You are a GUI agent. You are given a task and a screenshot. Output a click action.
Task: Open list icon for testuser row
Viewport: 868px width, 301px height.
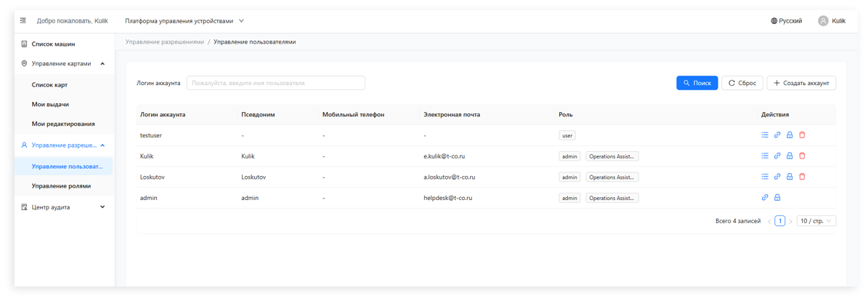pyautogui.click(x=765, y=135)
